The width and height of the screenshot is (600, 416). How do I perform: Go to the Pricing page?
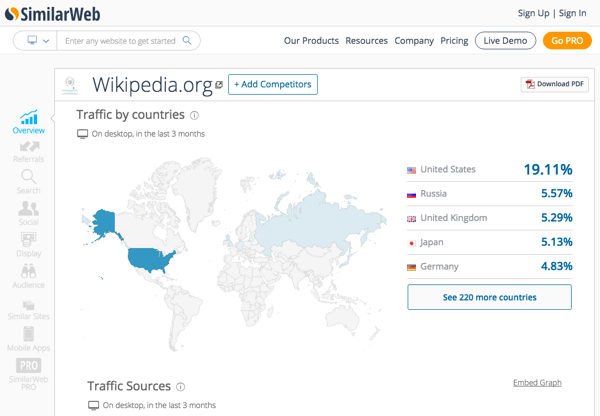pos(454,41)
